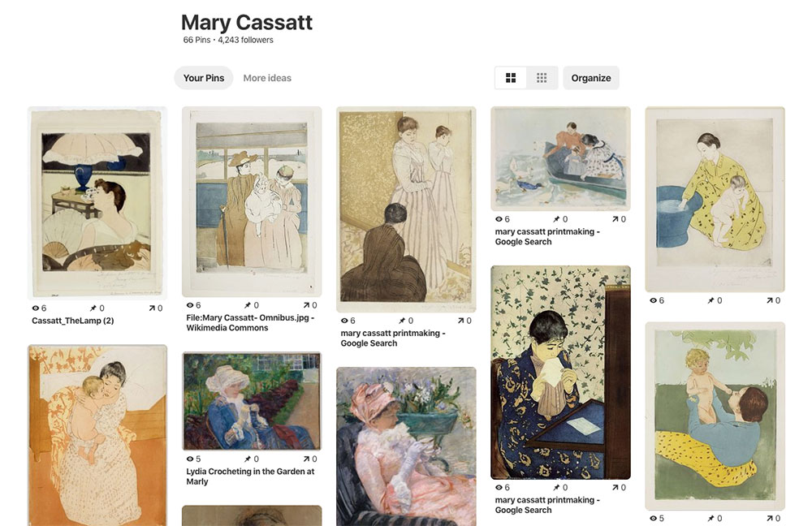Open the woman sealing letter print thumbnail

click(x=560, y=372)
